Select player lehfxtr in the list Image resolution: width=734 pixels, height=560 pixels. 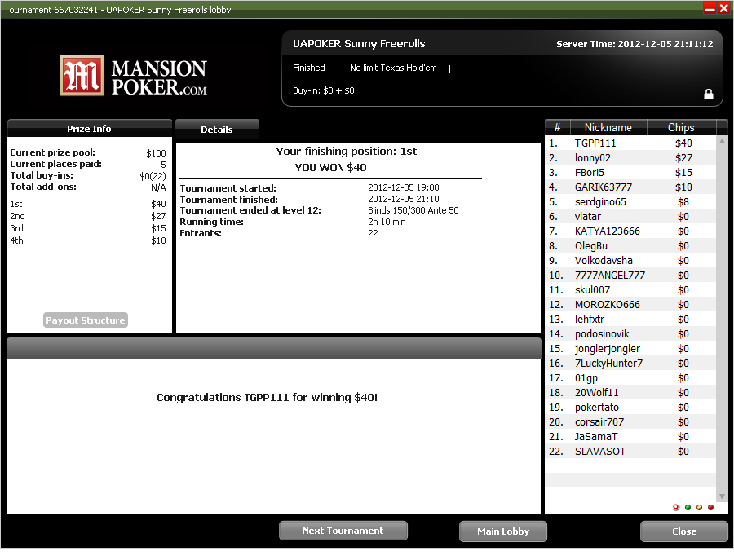630,319
